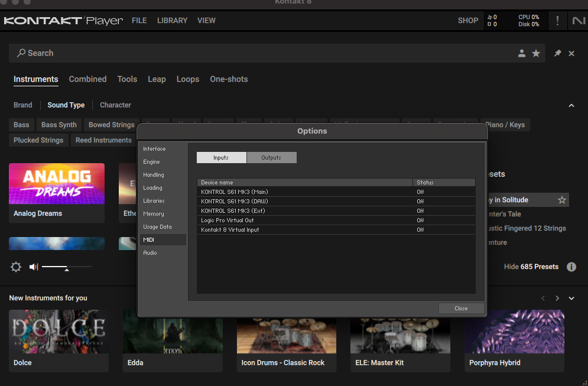The width and height of the screenshot is (588, 386).
Task: Switch to the One-shots tab
Action: coord(229,79)
